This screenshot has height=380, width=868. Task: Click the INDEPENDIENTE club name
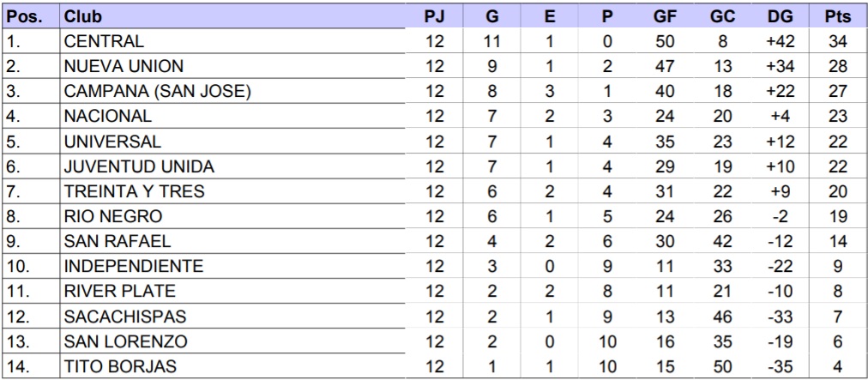134,267
